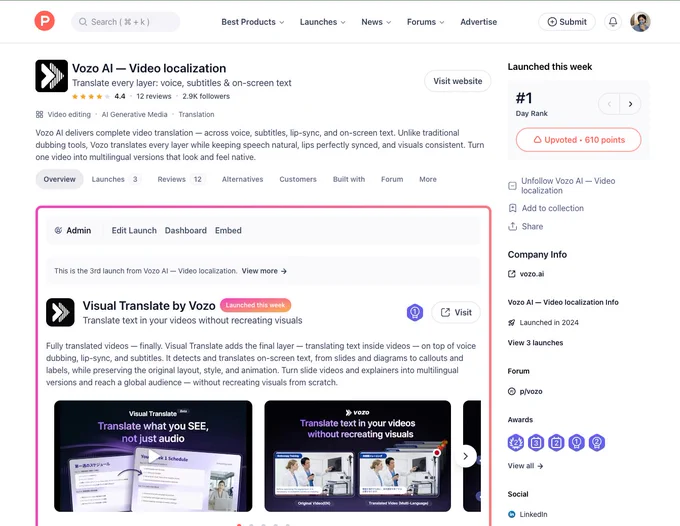Click the View 3 launches link
Screen dimensions: 680x526
(535, 343)
